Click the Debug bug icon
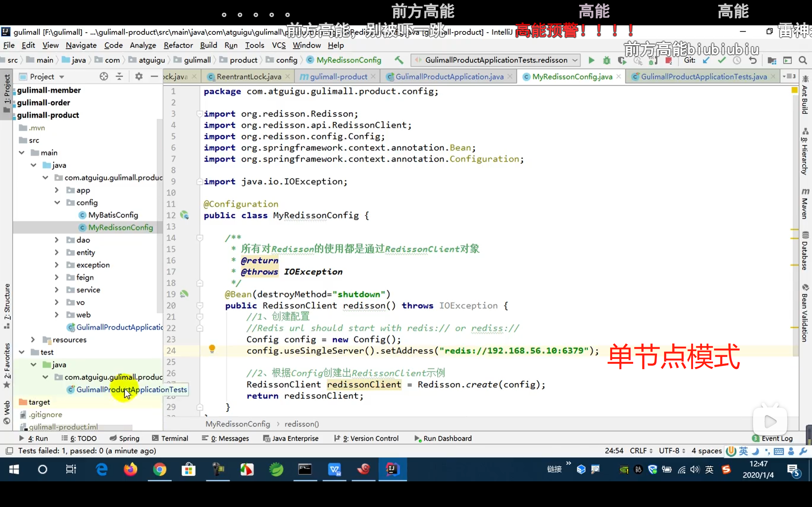The height and width of the screenshot is (507, 812). click(x=606, y=60)
